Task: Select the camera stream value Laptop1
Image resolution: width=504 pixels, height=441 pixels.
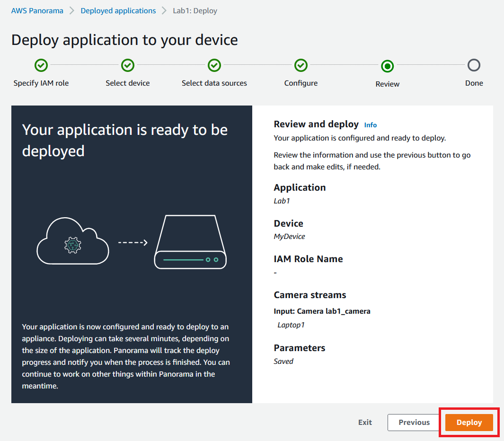Action: click(291, 325)
